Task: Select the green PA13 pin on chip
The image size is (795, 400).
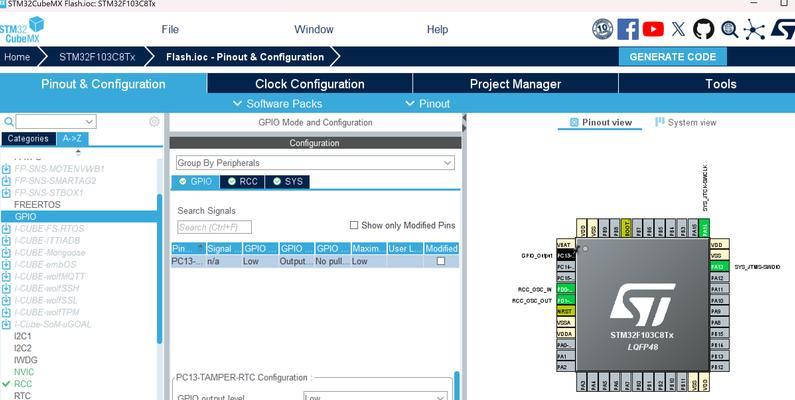Action: [719, 267]
